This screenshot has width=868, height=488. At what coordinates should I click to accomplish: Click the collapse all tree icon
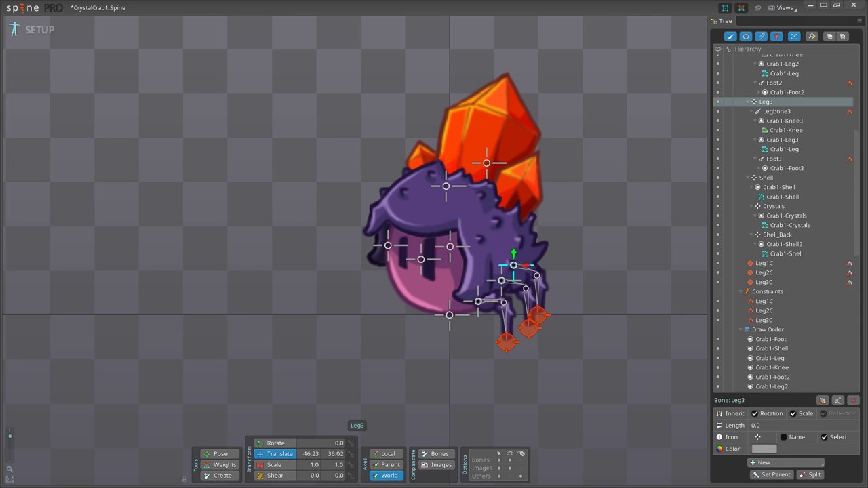(843, 37)
